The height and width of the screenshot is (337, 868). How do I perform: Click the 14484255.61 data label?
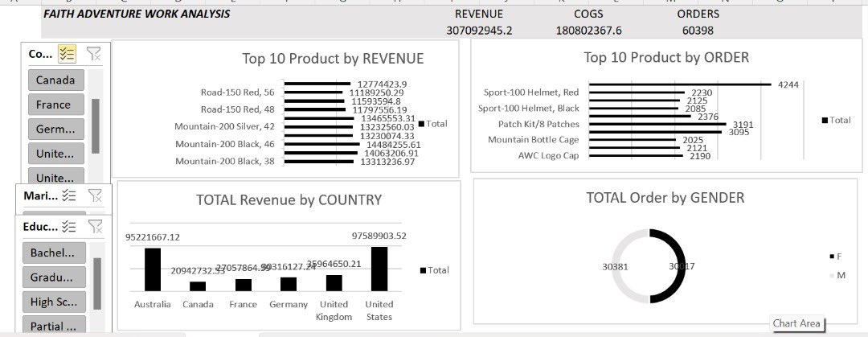point(394,144)
